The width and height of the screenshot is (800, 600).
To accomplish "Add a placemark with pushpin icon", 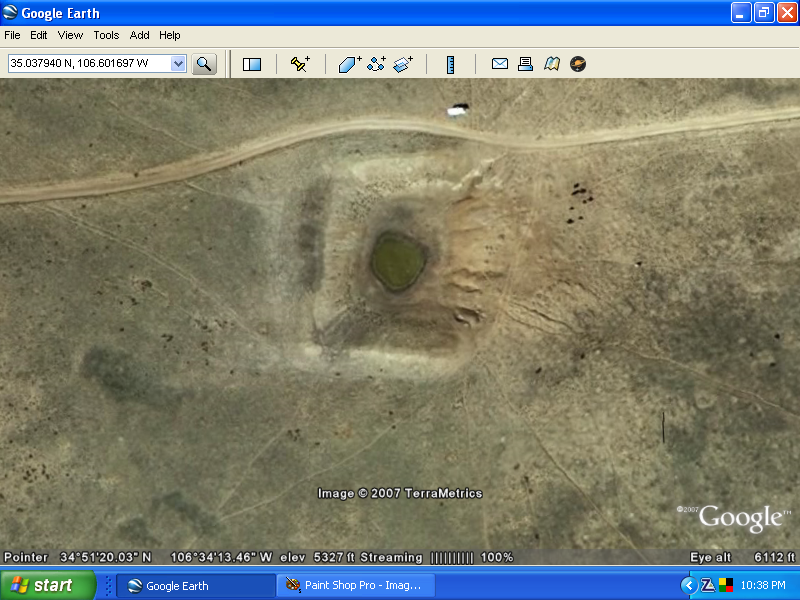I will point(300,64).
